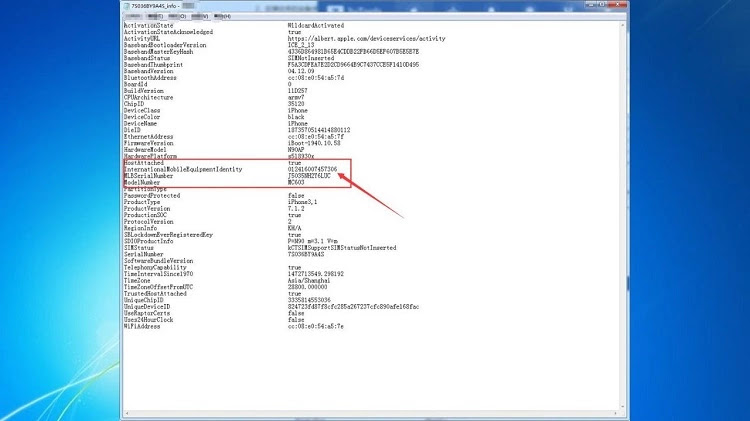Click the horizontal scrollbar left arrow
This screenshot has width=750, height=421.
click(127, 413)
